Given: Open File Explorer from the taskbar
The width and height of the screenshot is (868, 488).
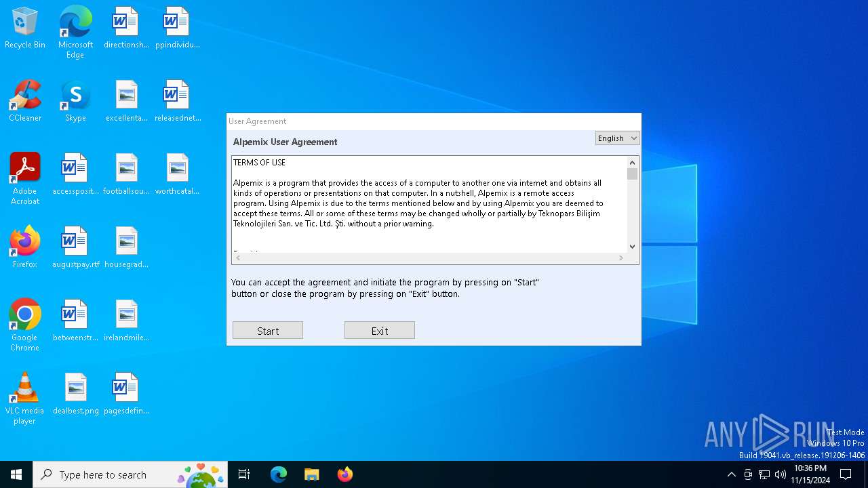Looking at the screenshot, I should (312, 474).
